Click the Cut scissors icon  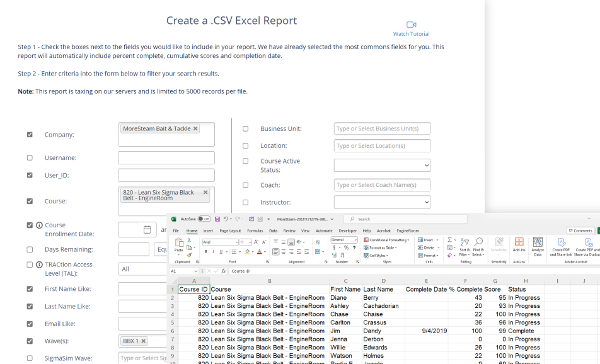click(189, 240)
